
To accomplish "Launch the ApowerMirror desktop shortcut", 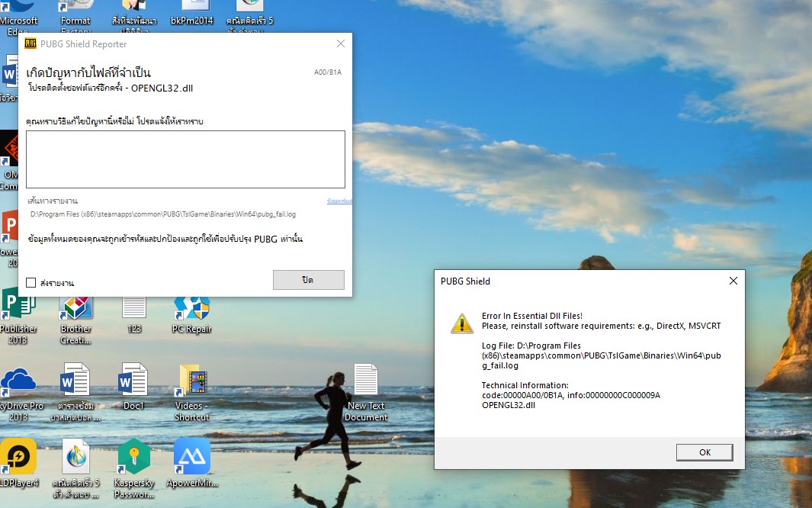I will point(192,462).
